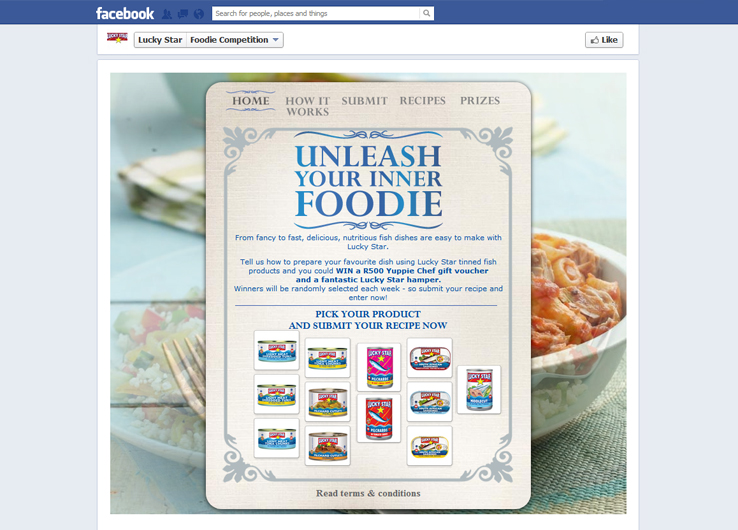
Task: Choose the Middlecut can on far right
Action: (479, 390)
